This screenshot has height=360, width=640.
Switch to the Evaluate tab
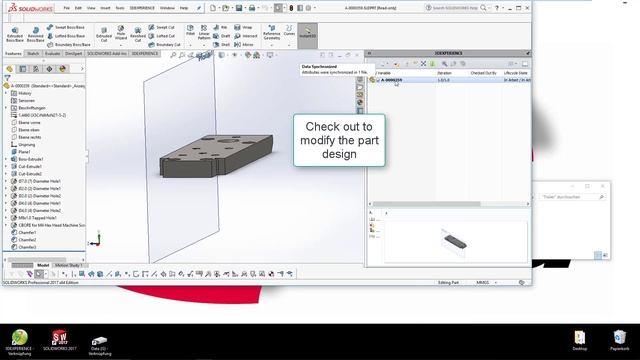point(52,53)
